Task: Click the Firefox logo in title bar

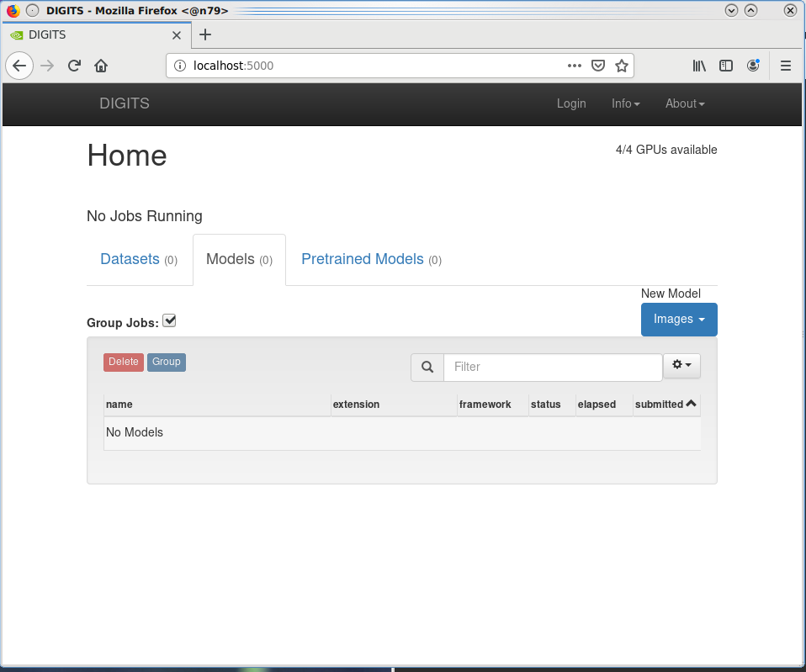Action: pos(13,10)
